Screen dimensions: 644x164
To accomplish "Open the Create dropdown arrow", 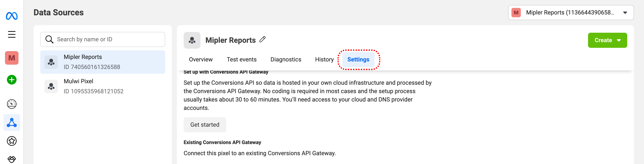I will (x=619, y=40).
